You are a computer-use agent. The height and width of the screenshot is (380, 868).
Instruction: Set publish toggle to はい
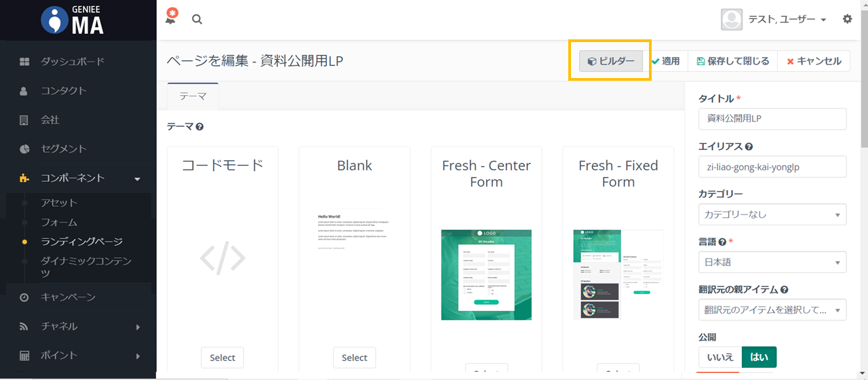[759, 357]
